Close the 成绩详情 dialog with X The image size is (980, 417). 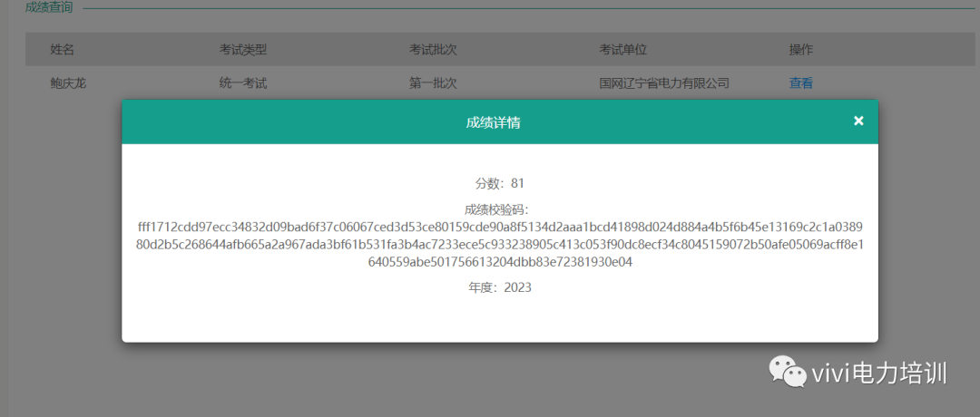pos(858,121)
